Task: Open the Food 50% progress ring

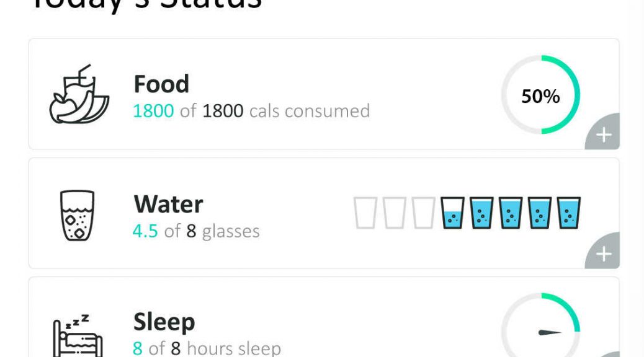Action: pos(540,95)
